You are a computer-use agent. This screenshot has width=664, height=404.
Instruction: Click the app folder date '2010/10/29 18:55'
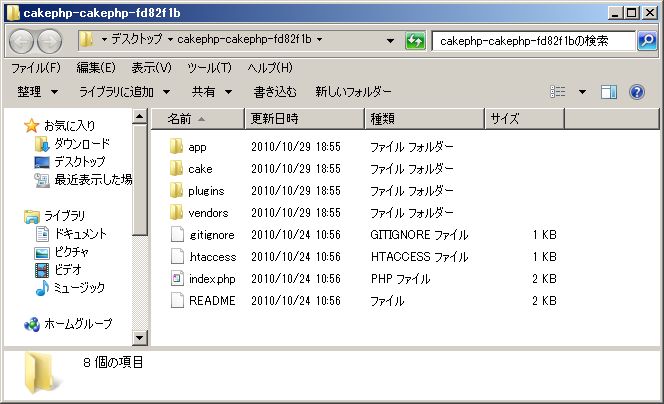tap(296, 147)
